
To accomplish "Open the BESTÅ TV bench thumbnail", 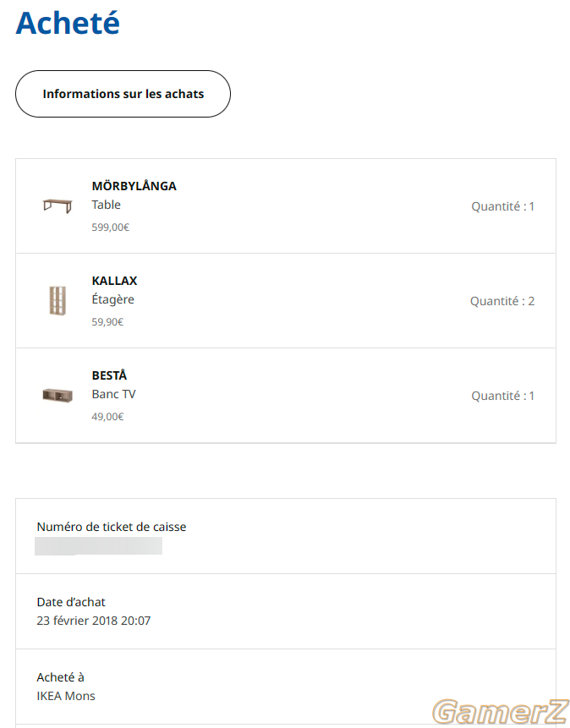I will click(58, 396).
